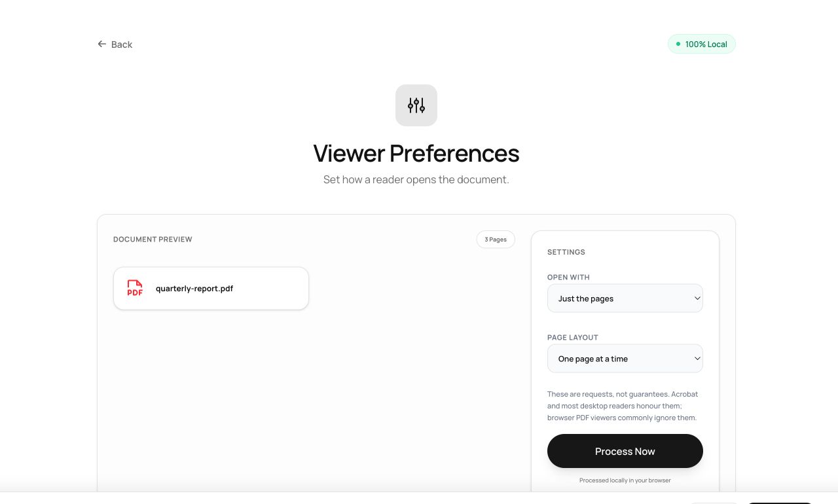The width and height of the screenshot is (838, 504).
Task: Click the Back link text
Action: click(x=122, y=45)
